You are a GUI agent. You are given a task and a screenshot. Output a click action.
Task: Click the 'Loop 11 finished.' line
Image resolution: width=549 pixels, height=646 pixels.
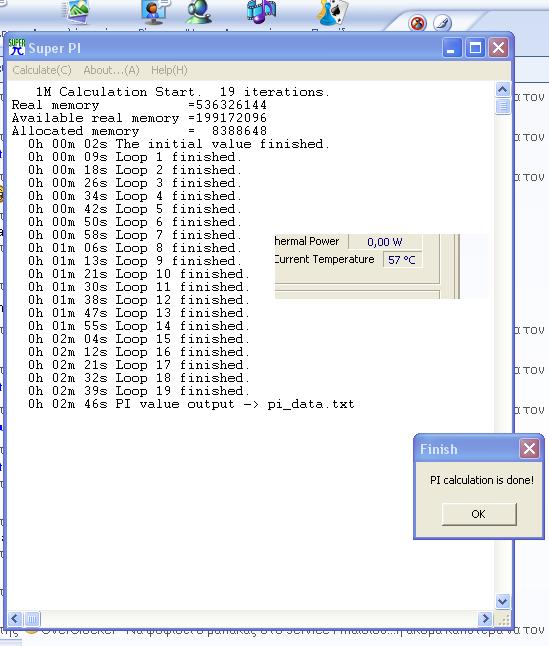coord(139,287)
